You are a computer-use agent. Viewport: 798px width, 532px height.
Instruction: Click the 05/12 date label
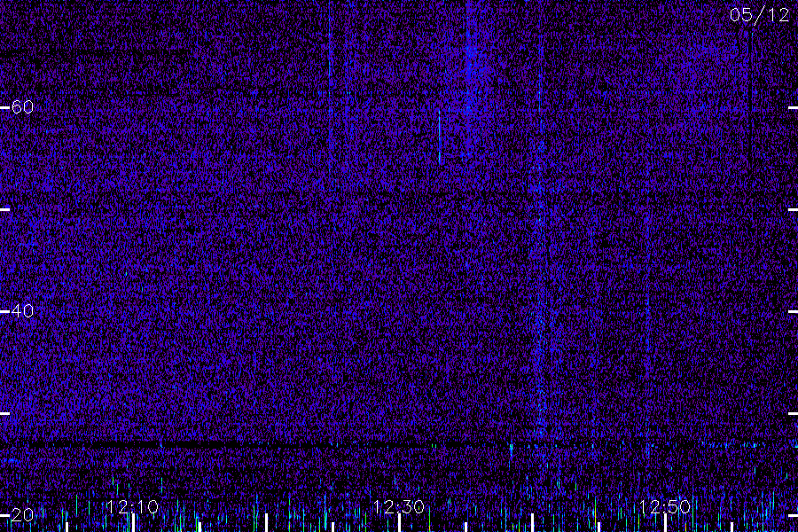[x=759, y=15]
